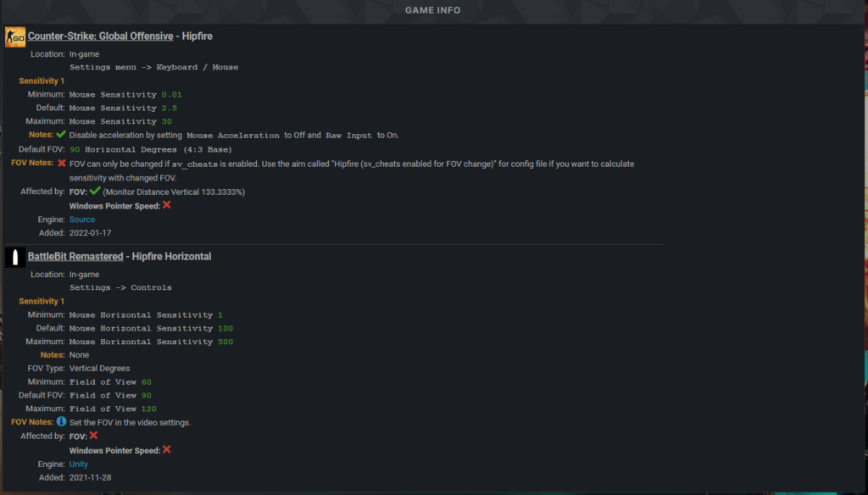Viewport: 868px width, 495px height.
Task: Click "Disable acceleration by setting" note text
Action: tap(125, 135)
